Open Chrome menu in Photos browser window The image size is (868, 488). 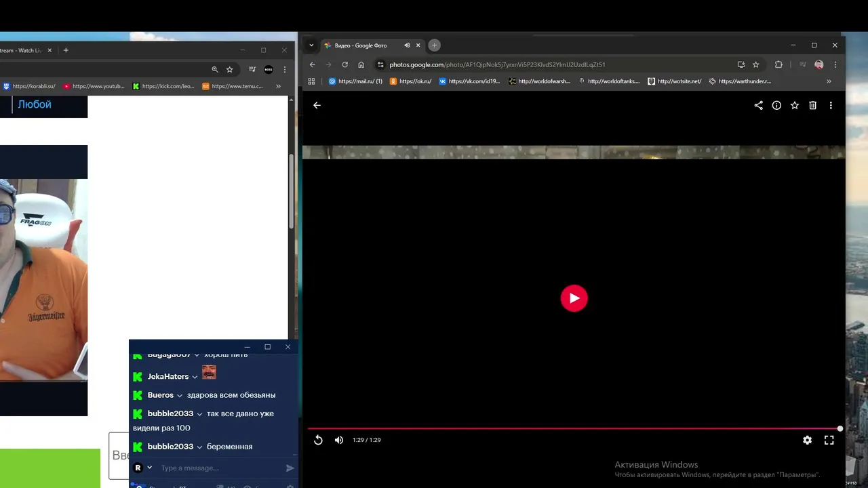pyautogui.click(x=835, y=64)
